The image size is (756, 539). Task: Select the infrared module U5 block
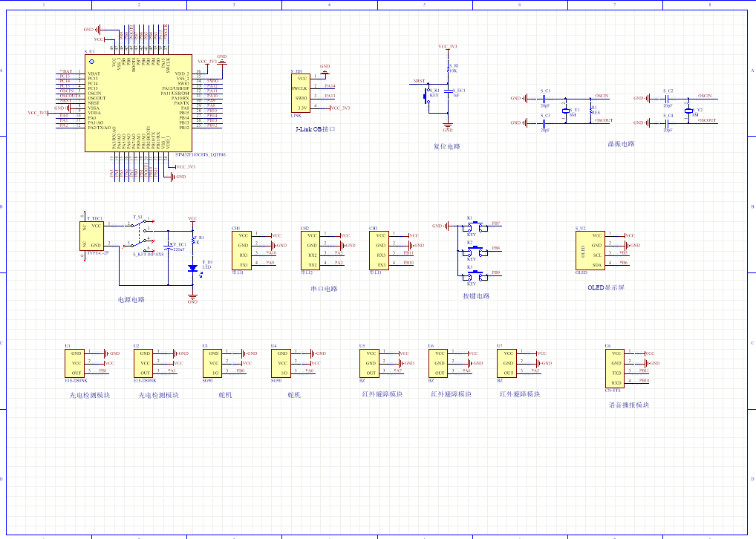369,362
